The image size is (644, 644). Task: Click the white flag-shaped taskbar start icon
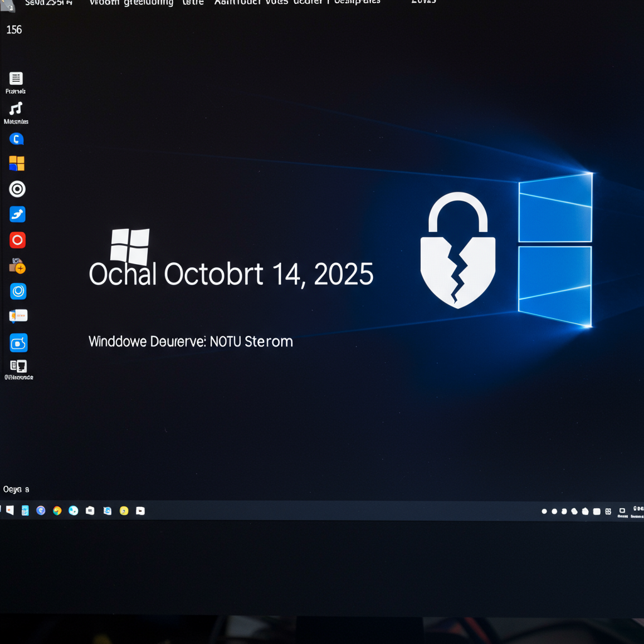click(x=10, y=510)
